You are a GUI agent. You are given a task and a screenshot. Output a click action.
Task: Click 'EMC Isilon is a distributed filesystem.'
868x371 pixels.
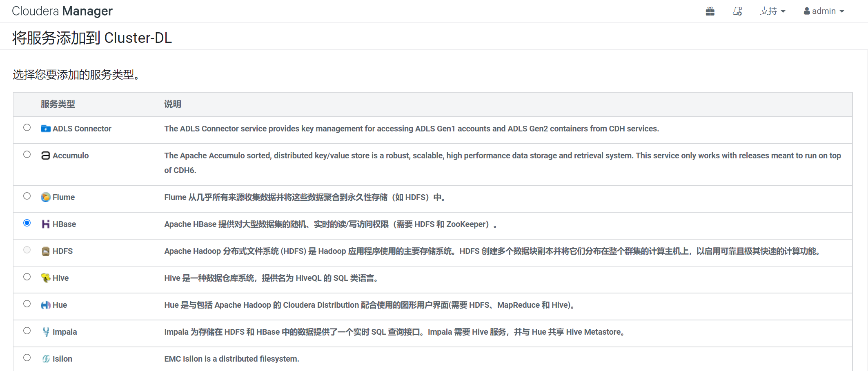[x=232, y=359]
